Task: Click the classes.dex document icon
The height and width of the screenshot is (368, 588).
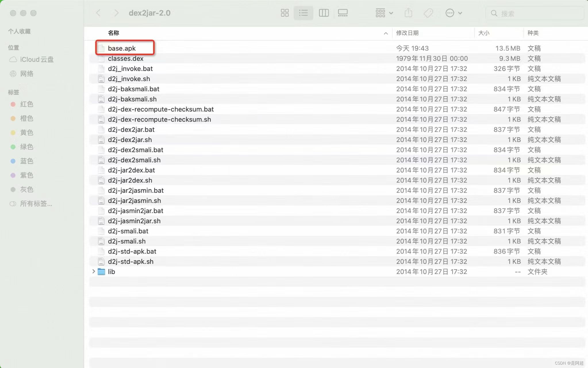Action: 101,58
